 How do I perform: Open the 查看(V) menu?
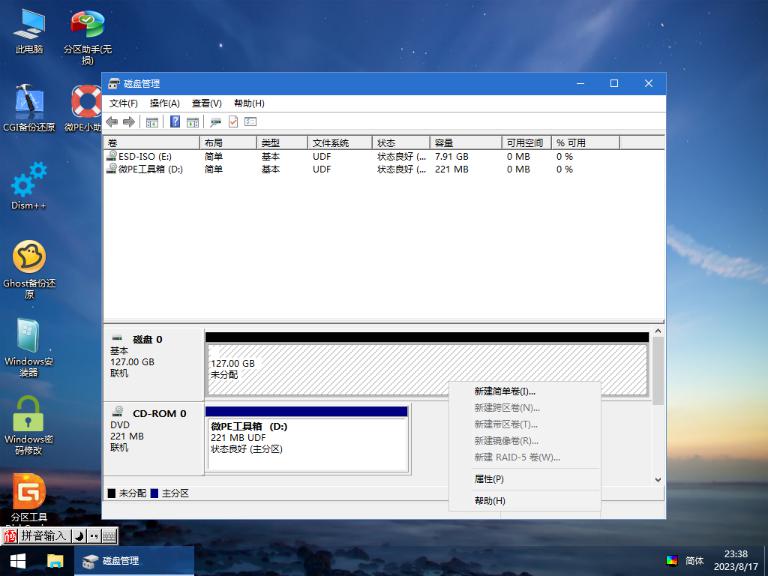207,103
